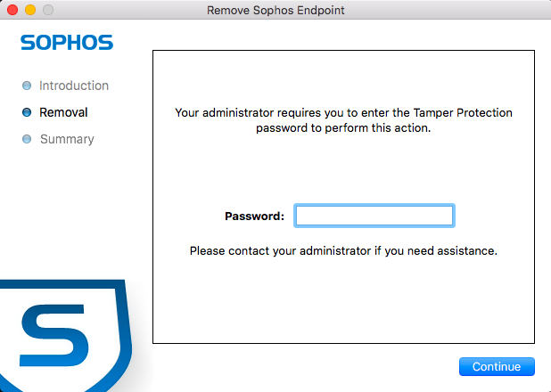Click the "password to perform this action" line
Screen dimensions: 551x392
[343, 128]
